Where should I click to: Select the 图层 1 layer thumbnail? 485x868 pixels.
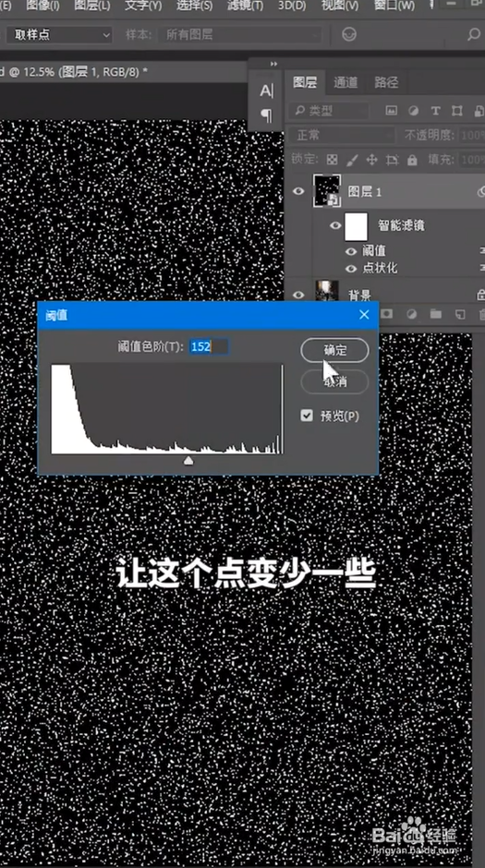coord(327,191)
